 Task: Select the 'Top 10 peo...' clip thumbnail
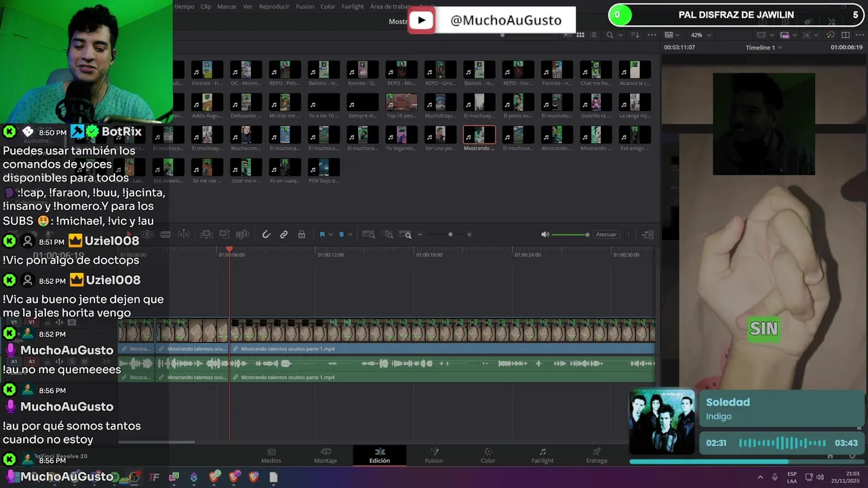tap(401, 102)
